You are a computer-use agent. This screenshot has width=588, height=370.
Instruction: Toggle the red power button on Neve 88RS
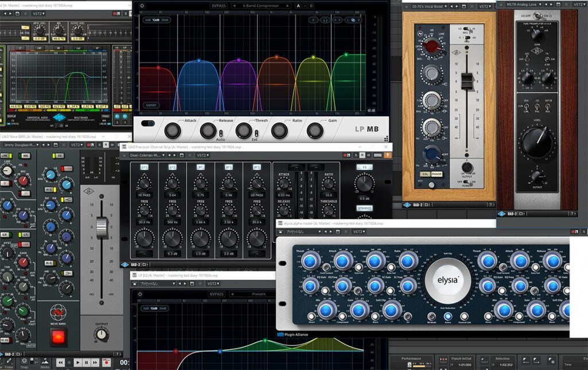58,337
